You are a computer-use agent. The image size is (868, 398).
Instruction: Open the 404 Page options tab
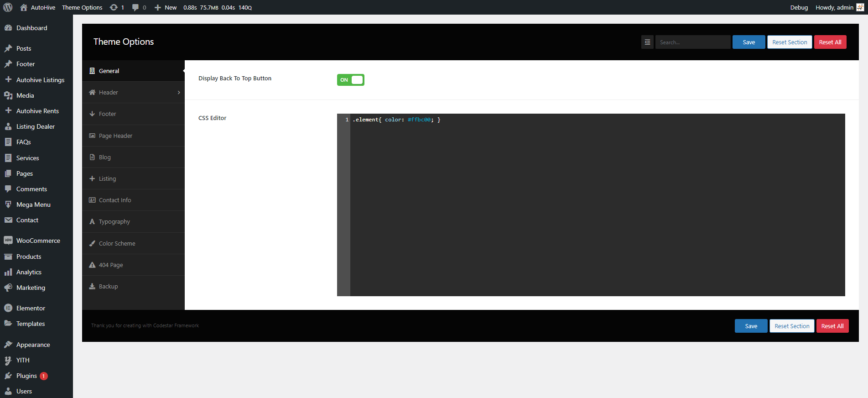pyautogui.click(x=111, y=265)
